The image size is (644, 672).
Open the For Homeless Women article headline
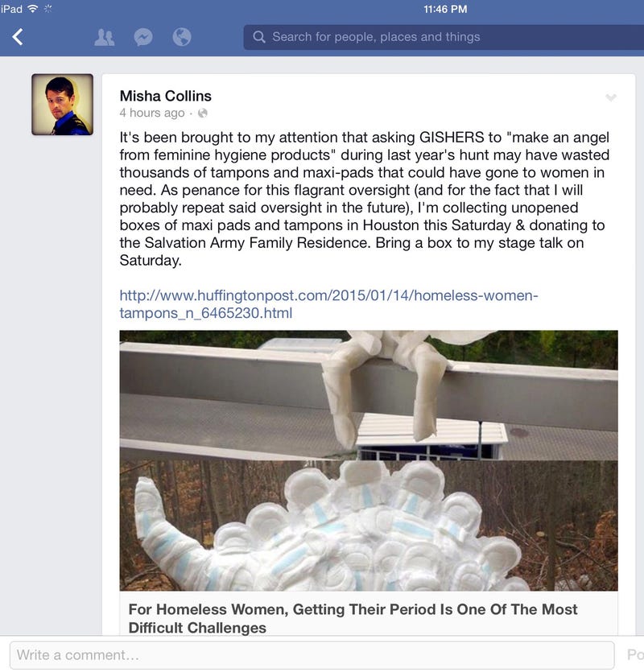coord(353,618)
